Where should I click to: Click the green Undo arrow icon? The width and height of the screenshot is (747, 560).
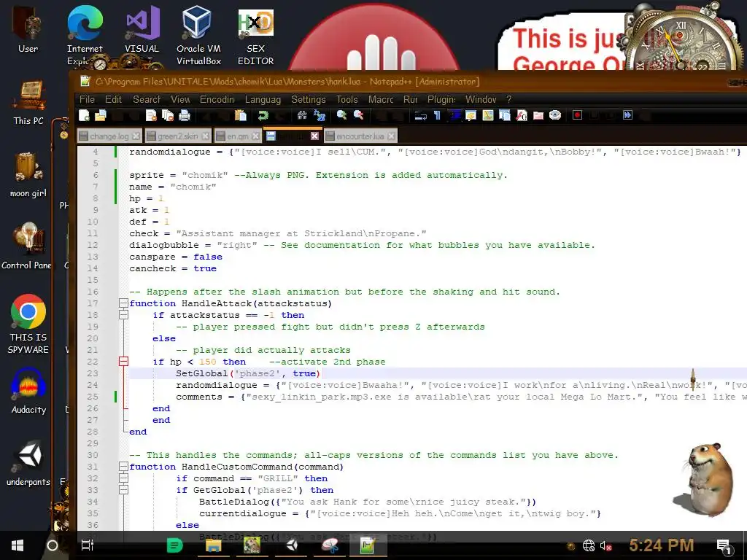pyautogui.click(x=263, y=115)
